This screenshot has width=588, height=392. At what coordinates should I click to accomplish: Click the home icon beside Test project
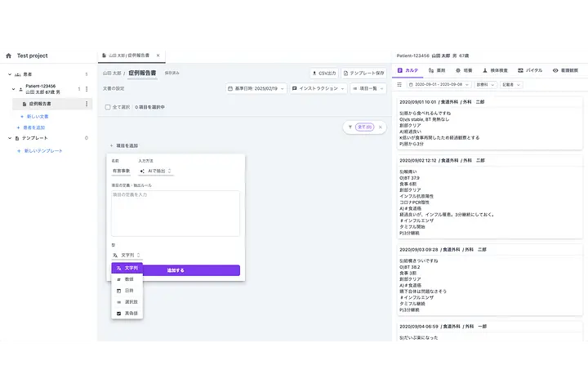[9, 56]
